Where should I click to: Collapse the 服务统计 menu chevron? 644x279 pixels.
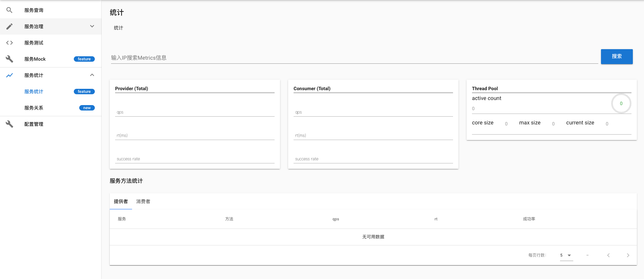pos(92,75)
